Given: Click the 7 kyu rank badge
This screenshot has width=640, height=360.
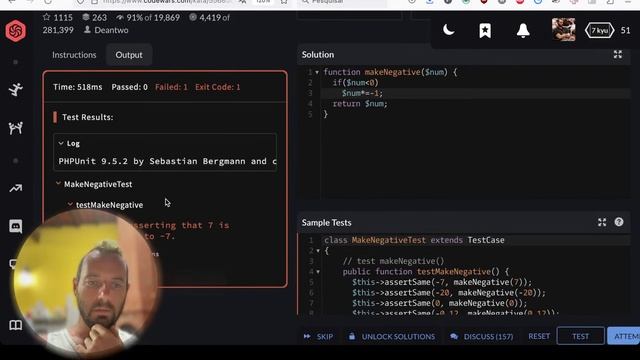Looking at the screenshot, I should (599, 31).
